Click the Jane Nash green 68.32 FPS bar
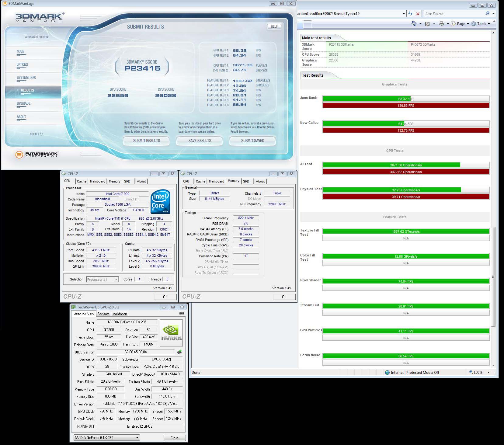 (x=367, y=99)
